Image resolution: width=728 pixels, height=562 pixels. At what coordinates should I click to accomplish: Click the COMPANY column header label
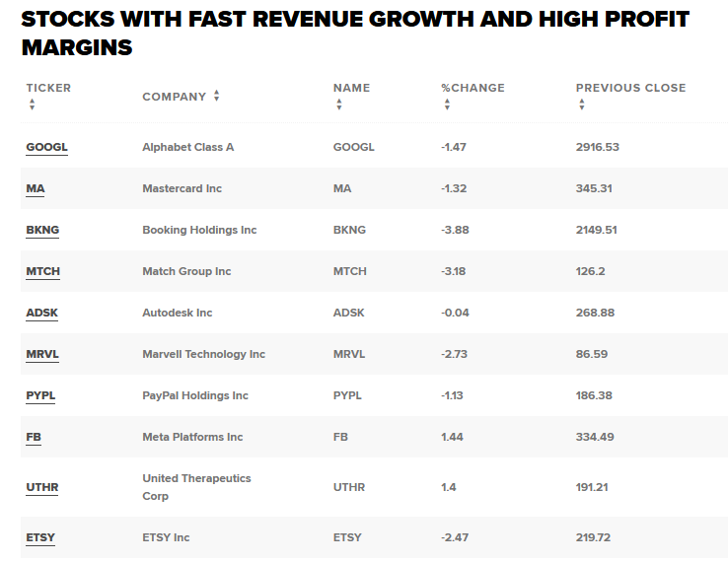(x=174, y=97)
